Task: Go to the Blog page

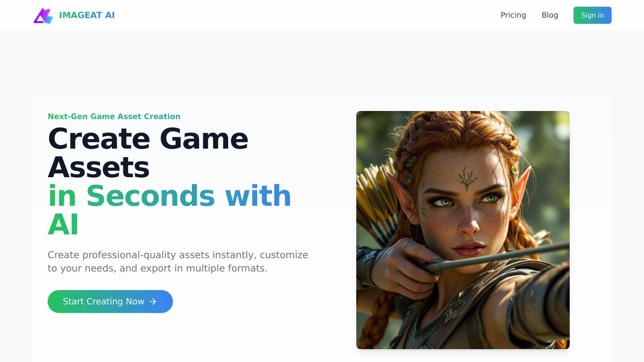Action: pos(550,15)
